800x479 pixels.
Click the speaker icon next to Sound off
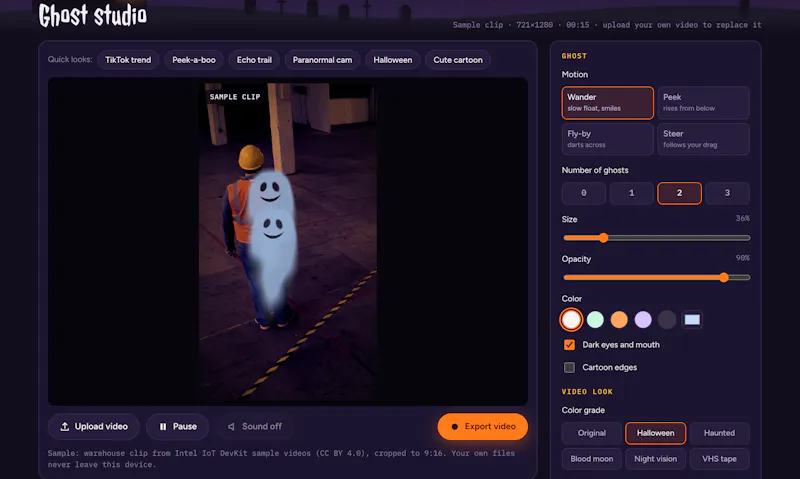point(231,426)
